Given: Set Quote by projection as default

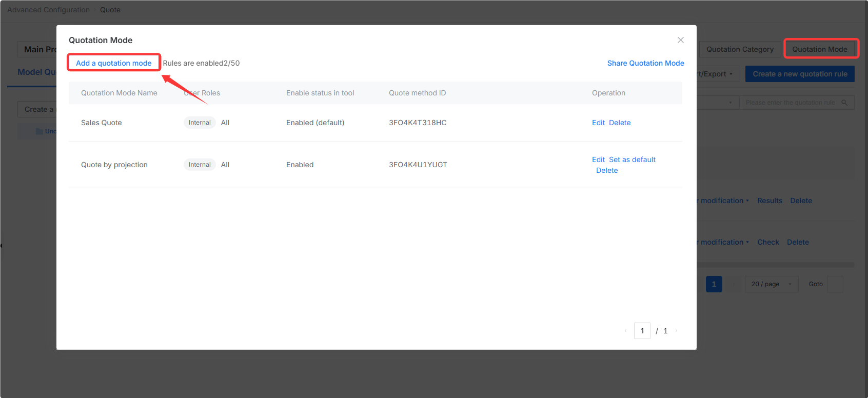Looking at the screenshot, I should (632, 160).
